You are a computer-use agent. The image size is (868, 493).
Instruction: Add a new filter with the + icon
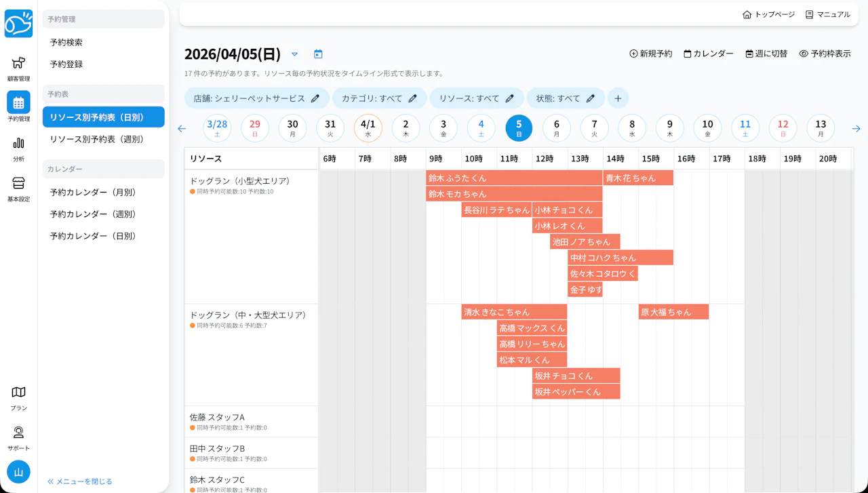pos(618,98)
